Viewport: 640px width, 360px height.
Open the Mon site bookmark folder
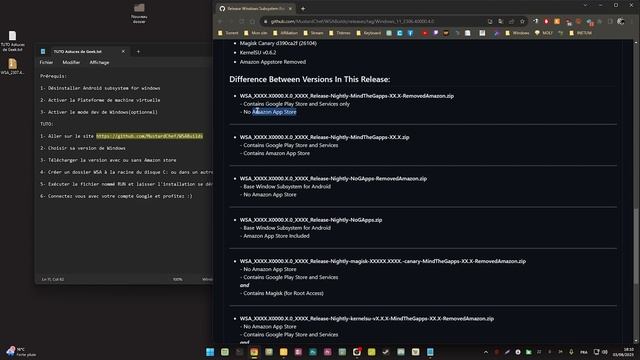[256, 33]
